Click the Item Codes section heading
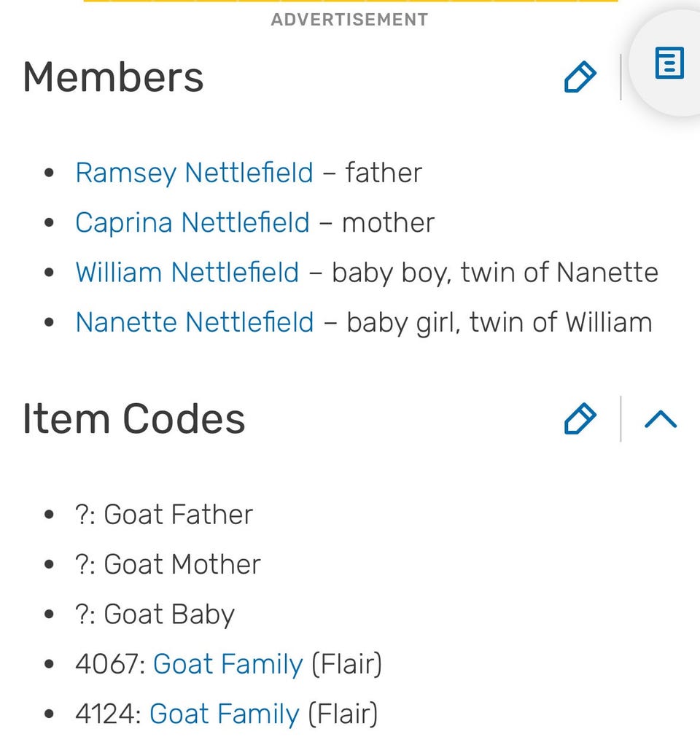 pyautogui.click(x=133, y=419)
